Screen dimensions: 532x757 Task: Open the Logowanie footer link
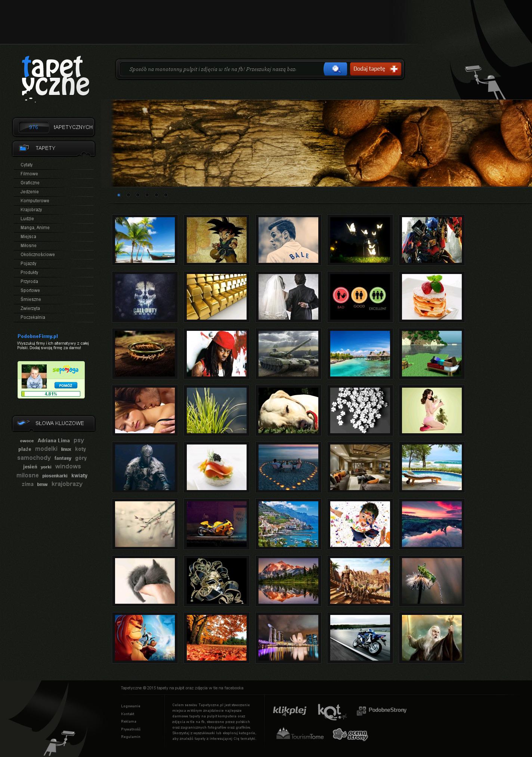(x=131, y=706)
